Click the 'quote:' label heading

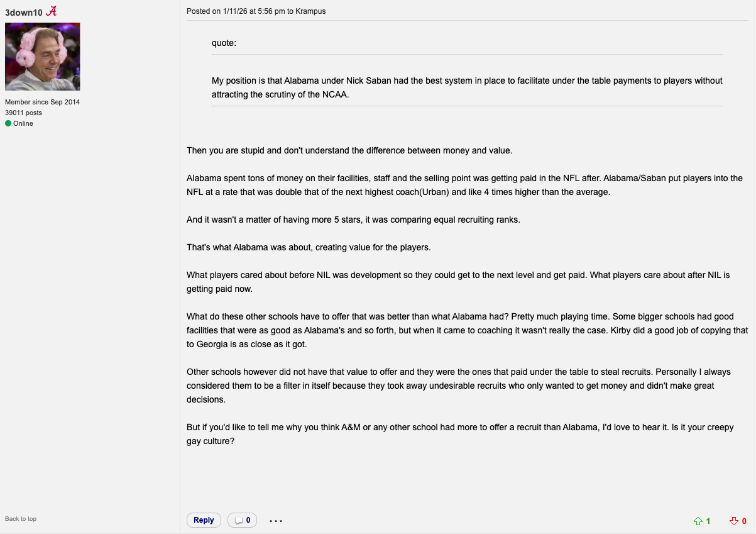tap(224, 43)
